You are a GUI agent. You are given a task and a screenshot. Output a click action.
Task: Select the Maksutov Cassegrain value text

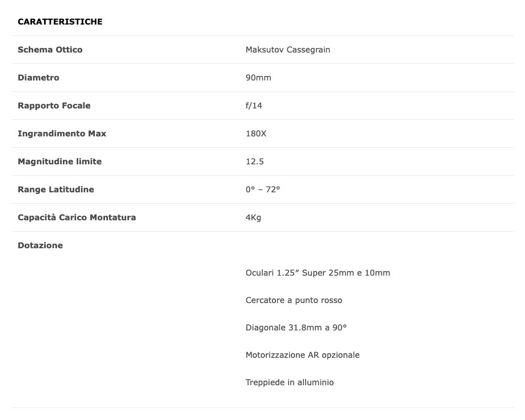pos(287,50)
